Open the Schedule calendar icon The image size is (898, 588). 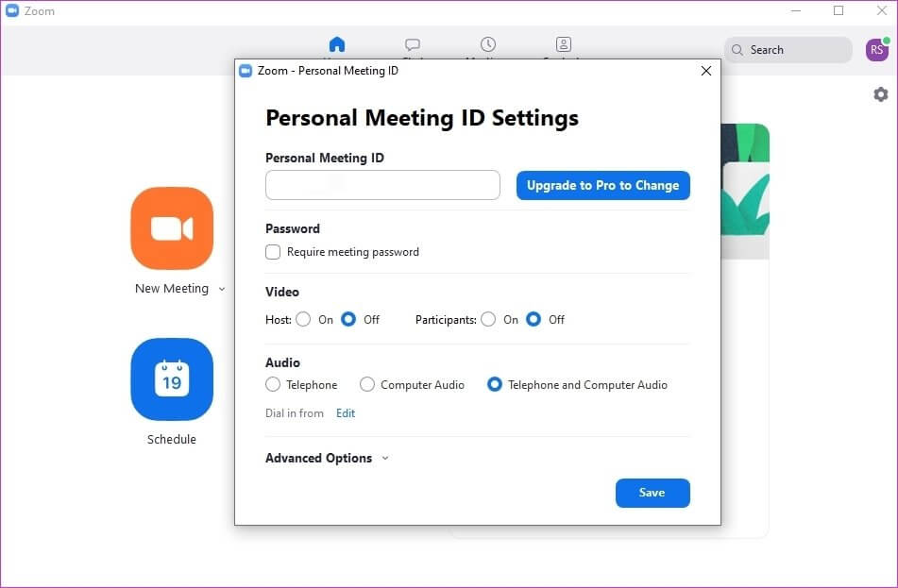172,379
